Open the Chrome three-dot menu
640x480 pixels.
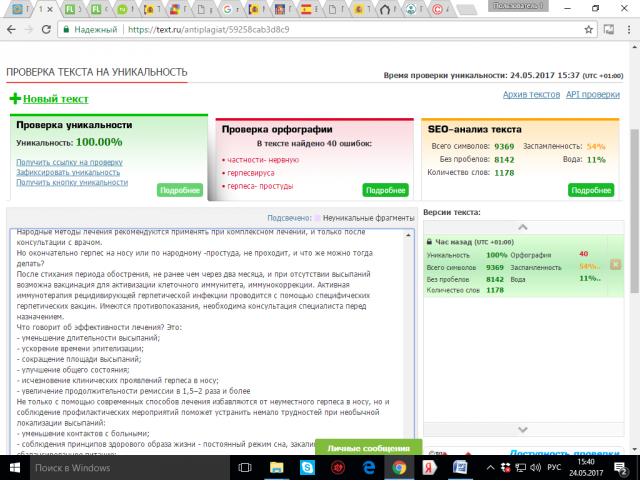click(629, 29)
